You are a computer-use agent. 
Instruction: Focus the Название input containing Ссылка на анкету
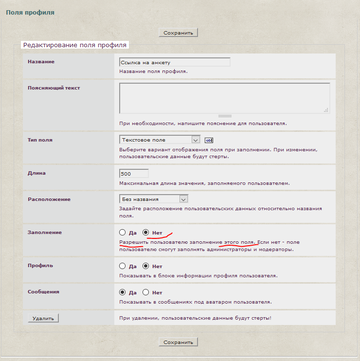point(174,62)
